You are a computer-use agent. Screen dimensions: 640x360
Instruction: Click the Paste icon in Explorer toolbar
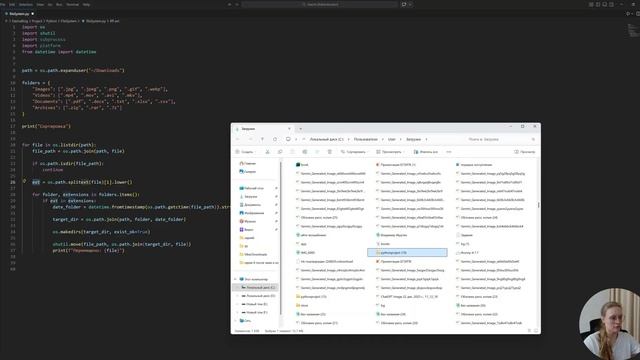(292, 152)
